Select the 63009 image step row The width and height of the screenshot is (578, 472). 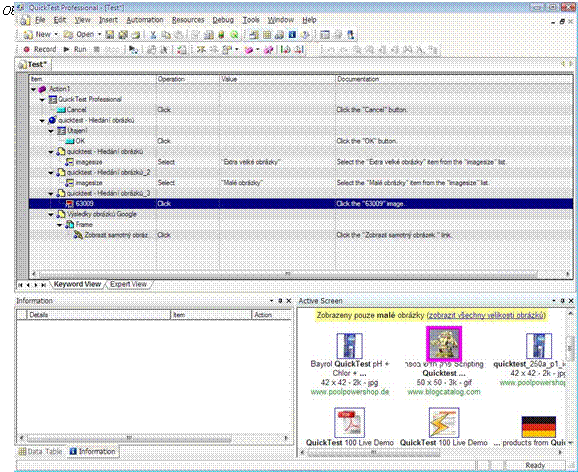[301, 204]
